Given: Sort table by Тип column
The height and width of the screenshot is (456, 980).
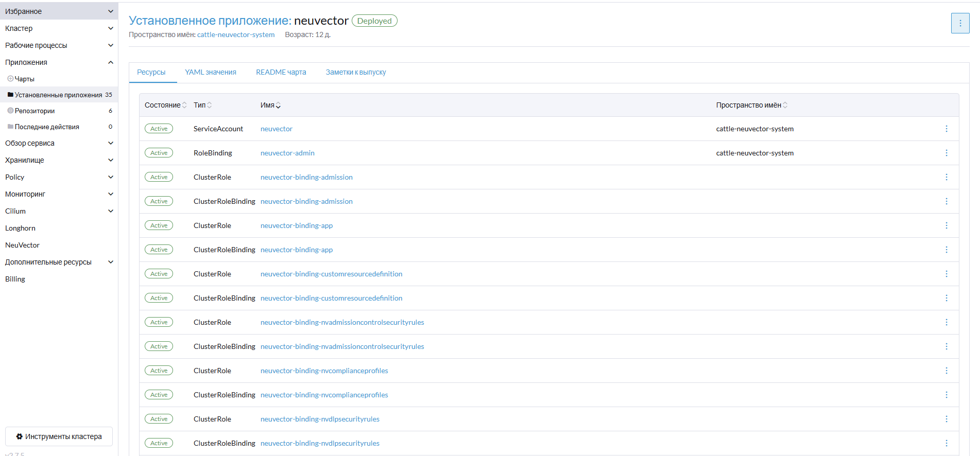Looking at the screenshot, I should (x=209, y=105).
